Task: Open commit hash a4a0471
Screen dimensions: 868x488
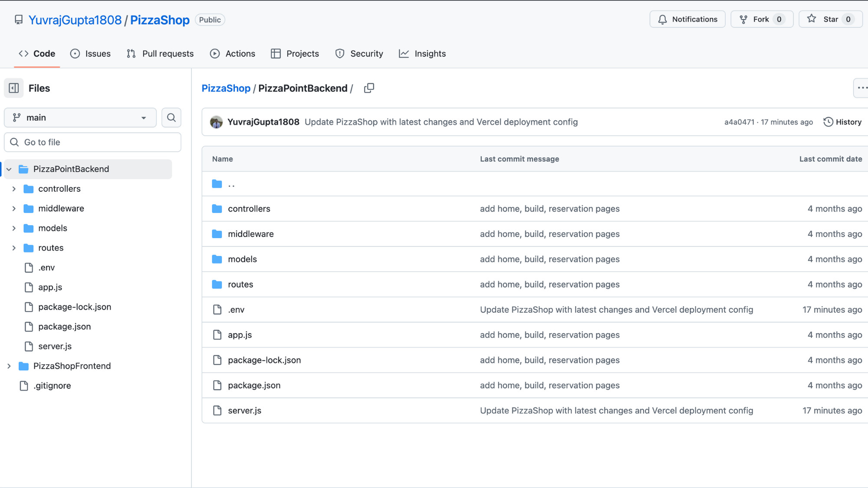Action: pyautogui.click(x=740, y=122)
